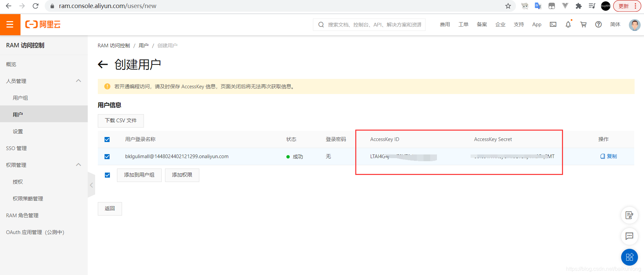The height and width of the screenshot is (275, 644).
Task: Open 备案 in the top navigation
Action: (482, 25)
